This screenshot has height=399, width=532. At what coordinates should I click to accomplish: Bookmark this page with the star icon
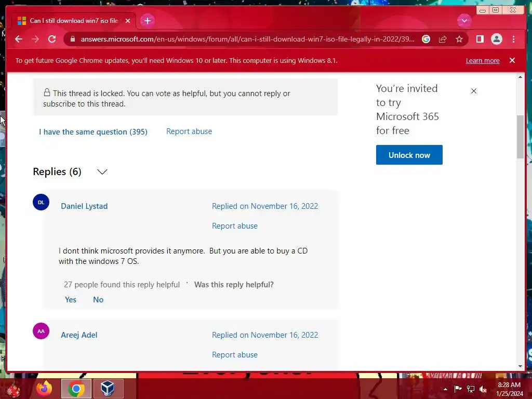coord(459,39)
